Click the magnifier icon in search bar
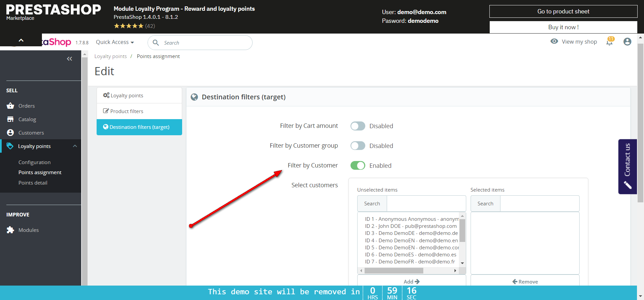Viewport: 644px width, 300px height. (156, 43)
